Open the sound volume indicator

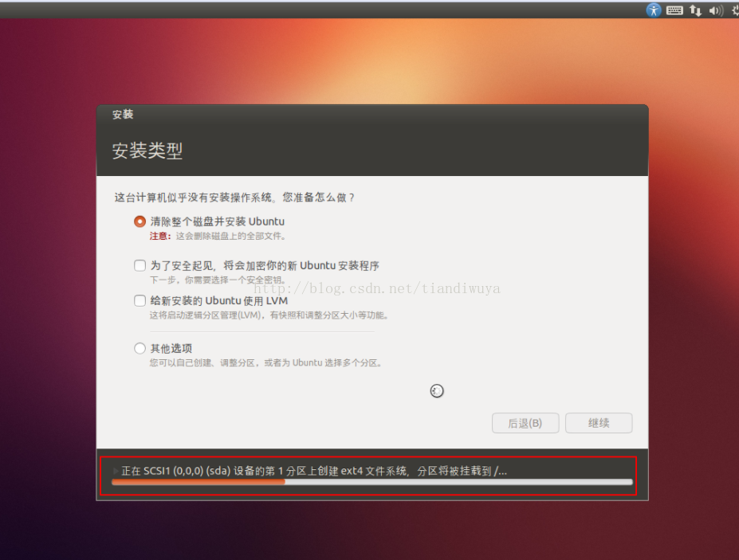716,10
